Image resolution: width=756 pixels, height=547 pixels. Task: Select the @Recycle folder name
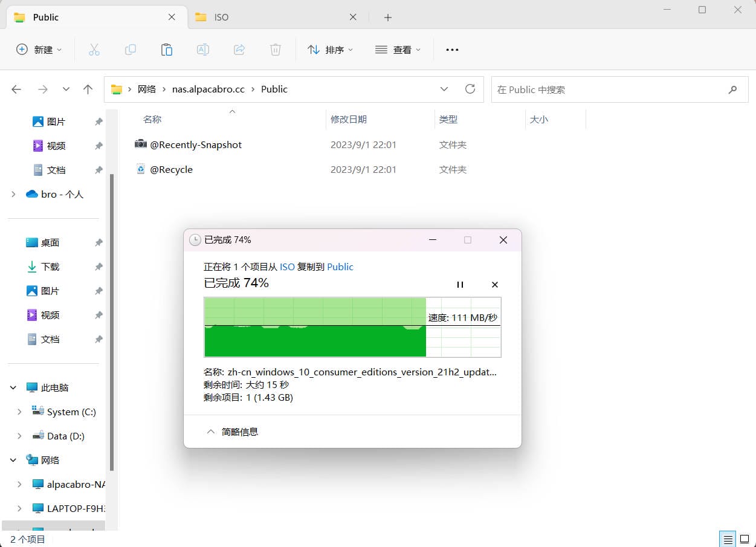[171, 169]
